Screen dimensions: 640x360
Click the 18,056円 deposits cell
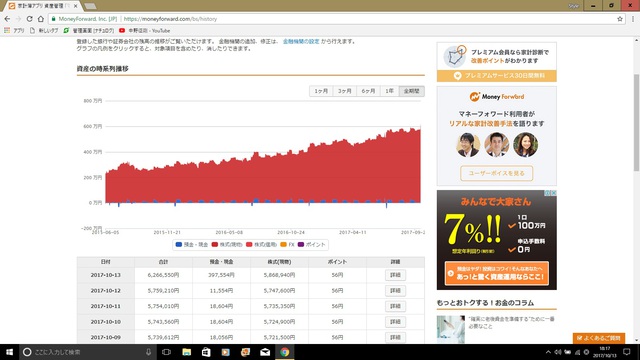click(x=221, y=337)
